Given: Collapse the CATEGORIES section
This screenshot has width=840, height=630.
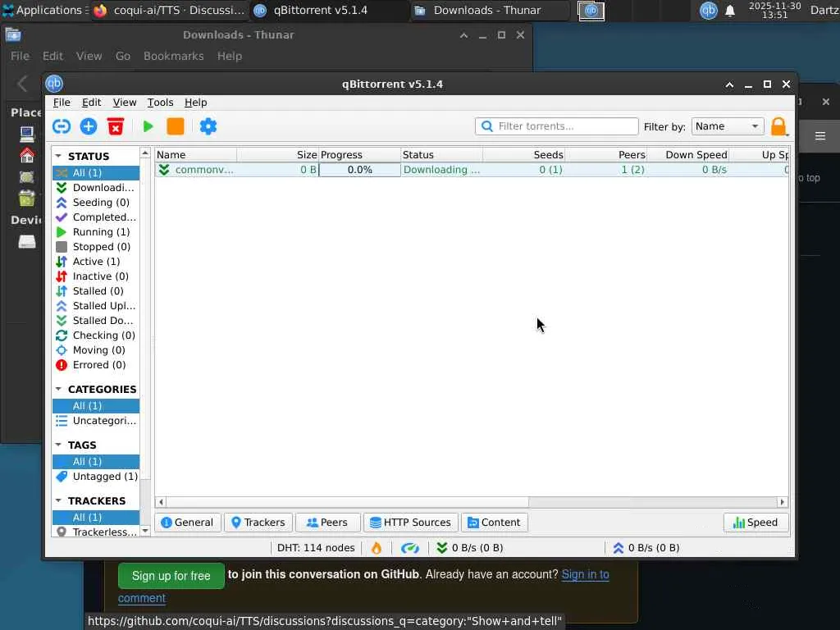Looking at the screenshot, I should (x=58, y=389).
